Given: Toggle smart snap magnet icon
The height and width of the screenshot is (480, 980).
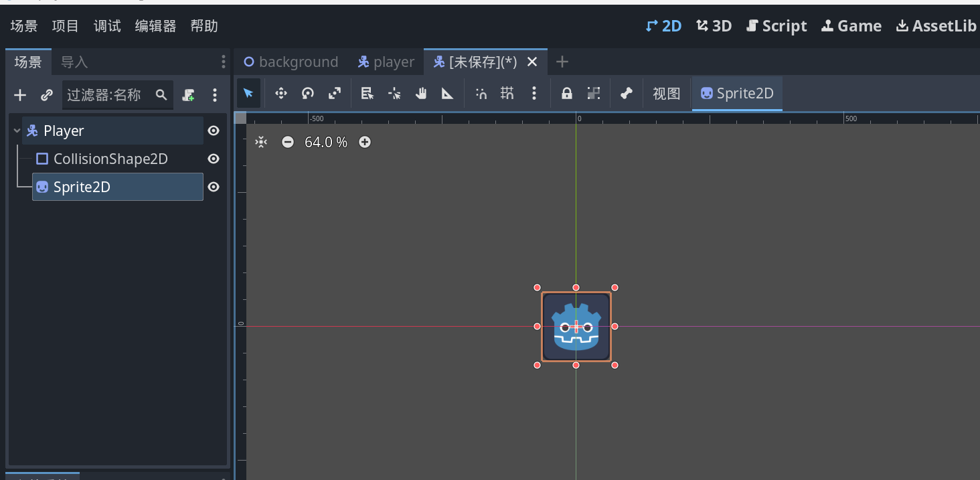Looking at the screenshot, I should [x=481, y=94].
